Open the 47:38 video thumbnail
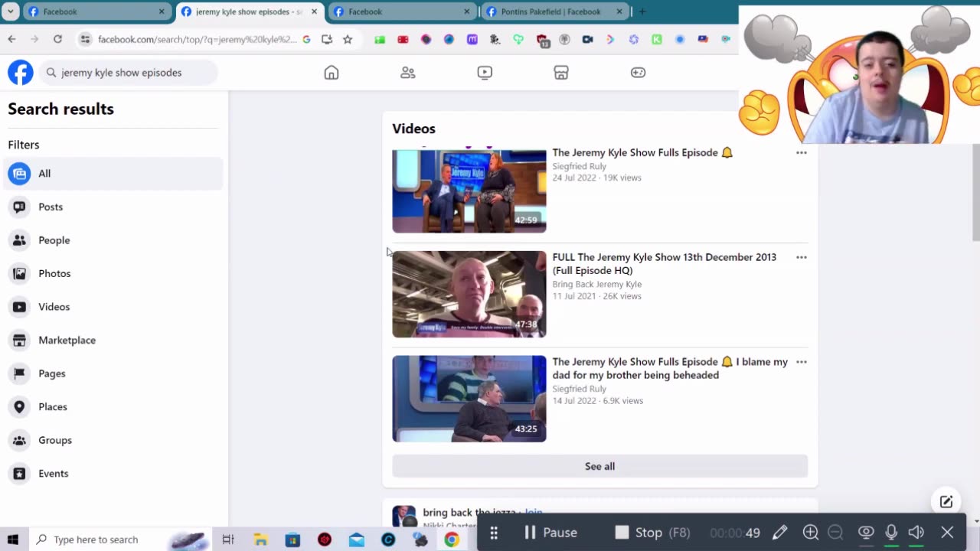 click(x=469, y=294)
